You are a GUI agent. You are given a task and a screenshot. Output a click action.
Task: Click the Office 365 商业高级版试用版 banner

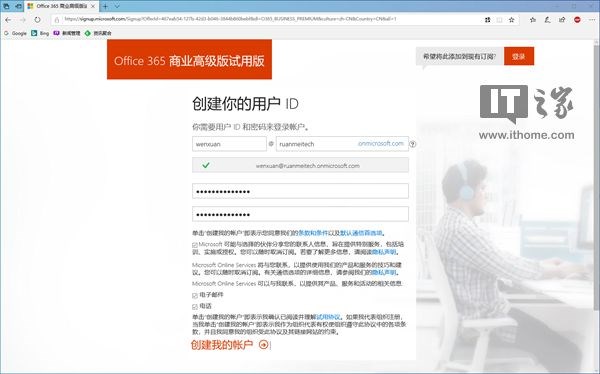coord(189,60)
